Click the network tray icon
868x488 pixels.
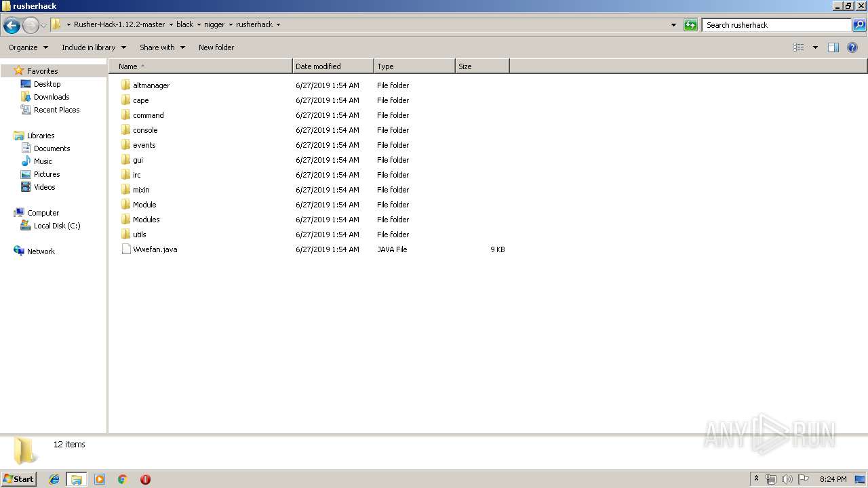[x=771, y=479]
